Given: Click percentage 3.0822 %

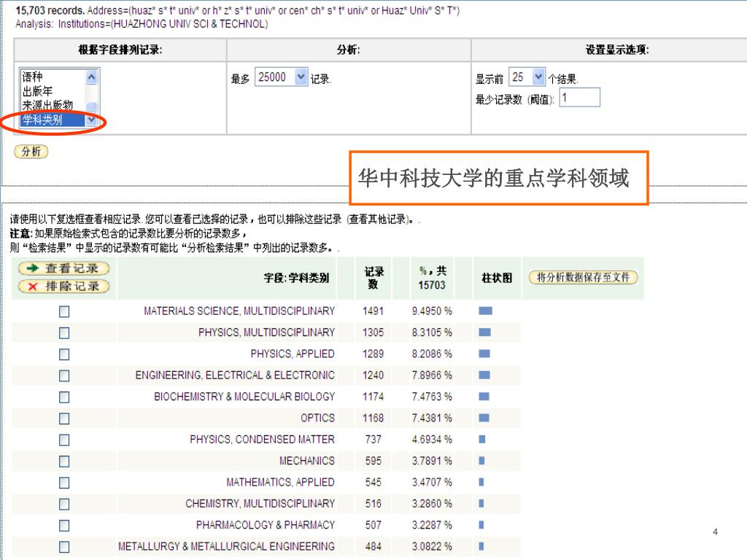Looking at the screenshot, I should [x=432, y=547].
